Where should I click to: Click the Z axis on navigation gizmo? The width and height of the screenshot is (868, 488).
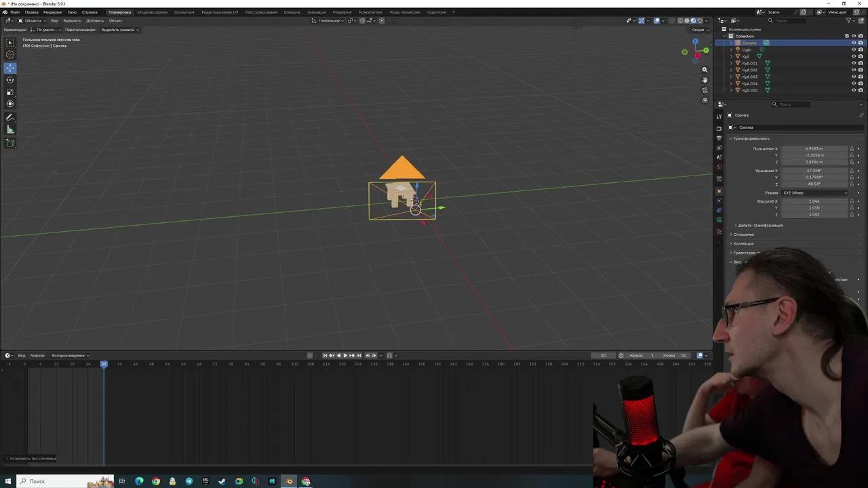point(696,43)
